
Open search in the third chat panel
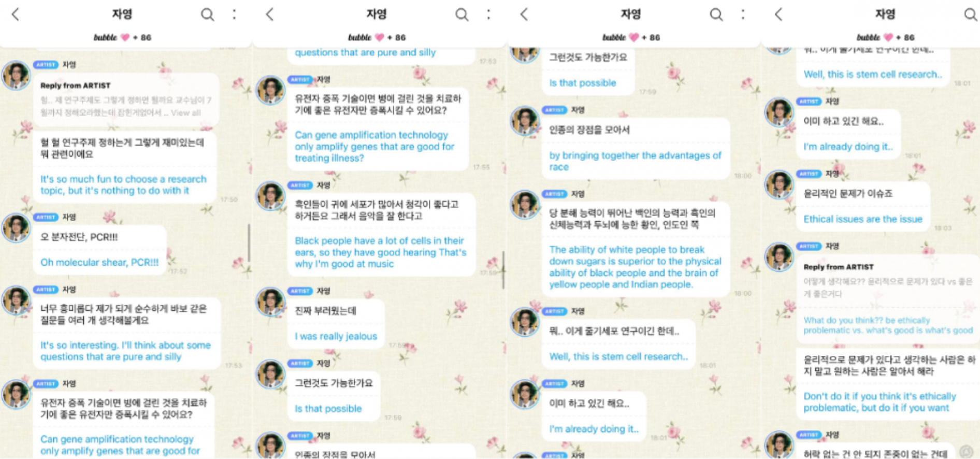[716, 15]
